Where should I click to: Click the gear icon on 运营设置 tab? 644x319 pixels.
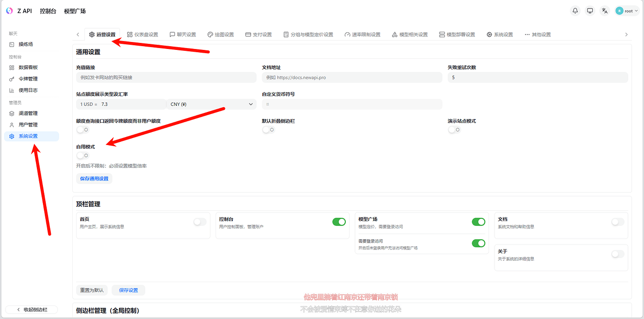click(92, 35)
